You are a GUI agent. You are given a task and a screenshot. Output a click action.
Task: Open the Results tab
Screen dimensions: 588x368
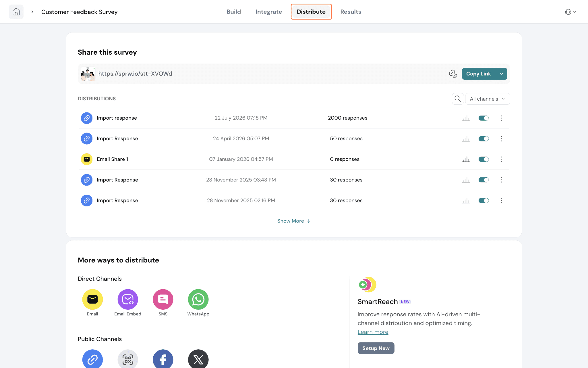351,12
